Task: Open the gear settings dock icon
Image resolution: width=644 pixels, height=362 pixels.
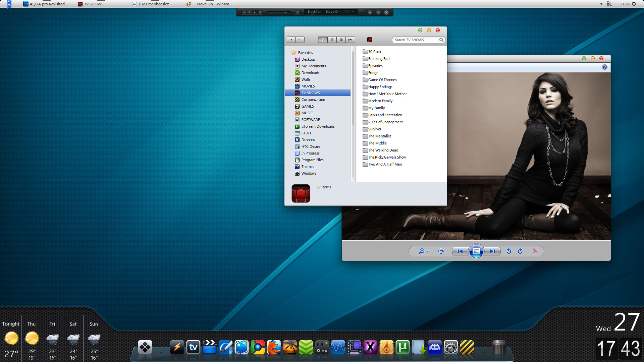Action: pyautogui.click(x=451, y=347)
